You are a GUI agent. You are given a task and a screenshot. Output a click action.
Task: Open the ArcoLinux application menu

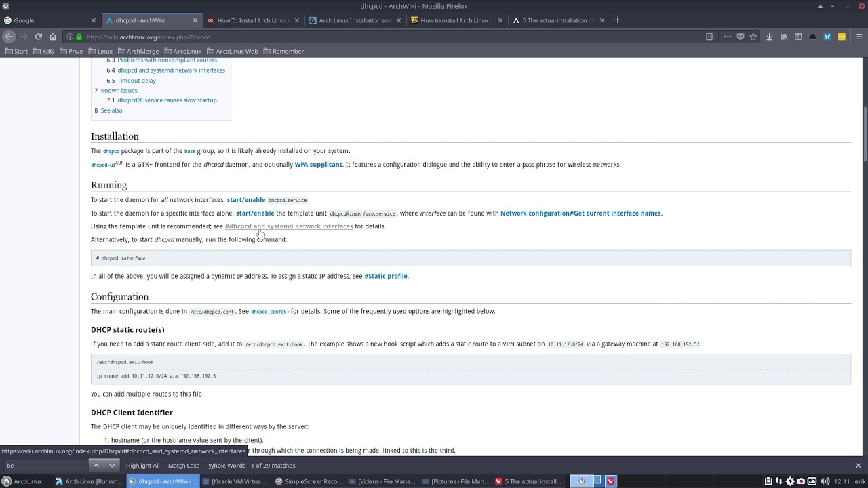[x=22, y=481]
